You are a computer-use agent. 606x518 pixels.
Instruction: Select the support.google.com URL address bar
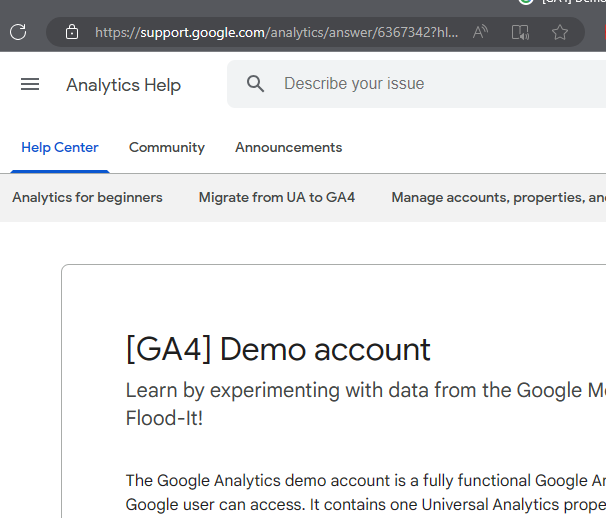pyautogui.click(x=276, y=32)
